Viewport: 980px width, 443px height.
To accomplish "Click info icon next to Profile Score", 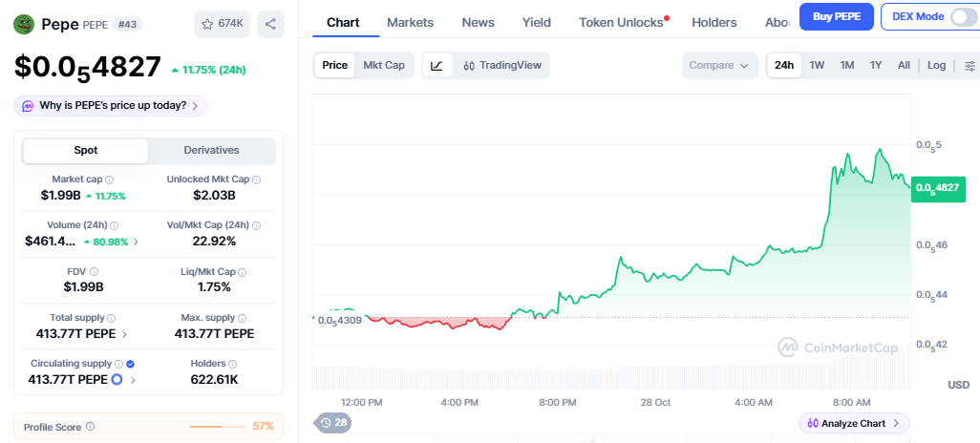I will [x=90, y=427].
